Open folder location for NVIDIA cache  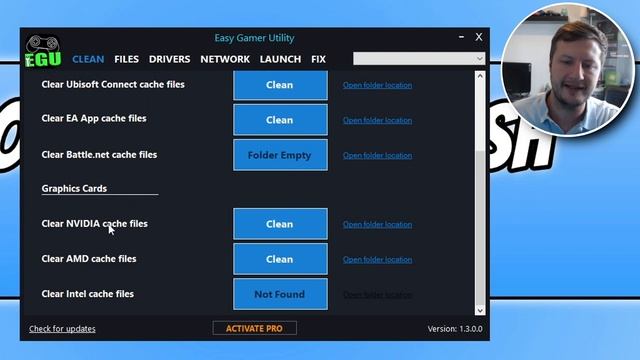pyautogui.click(x=377, y=224)
